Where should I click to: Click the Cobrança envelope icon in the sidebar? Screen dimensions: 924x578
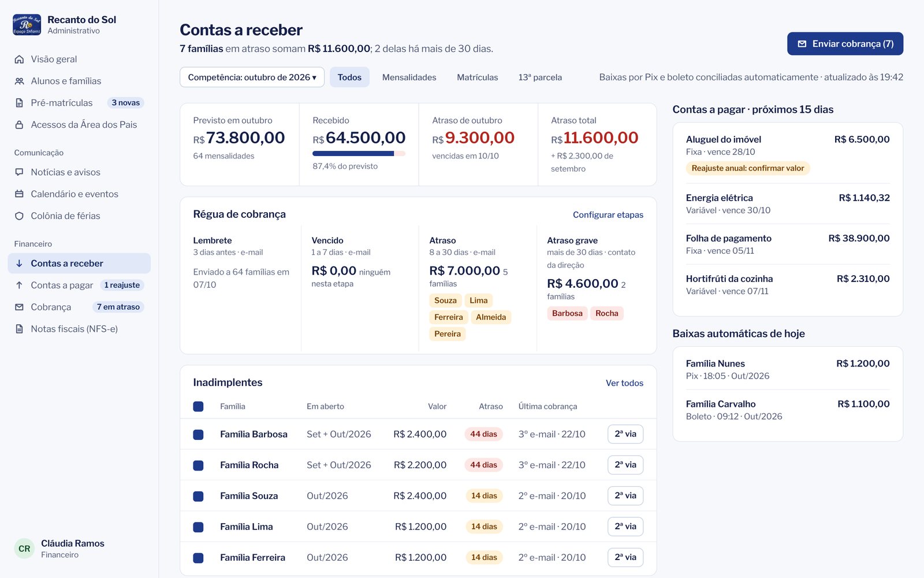tap(19, 307)
